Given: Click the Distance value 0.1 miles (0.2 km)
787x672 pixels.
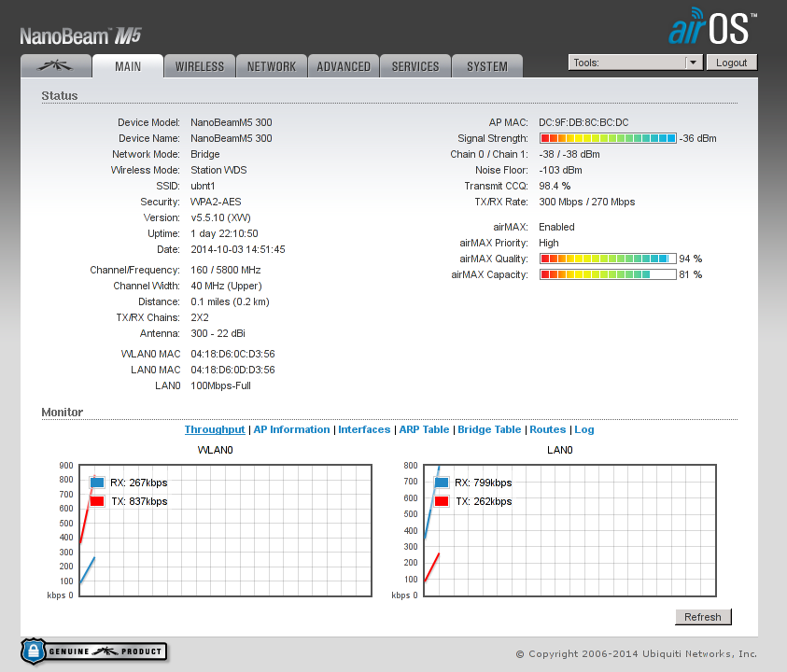Looking at the screenshot, I should click(230, 301).
